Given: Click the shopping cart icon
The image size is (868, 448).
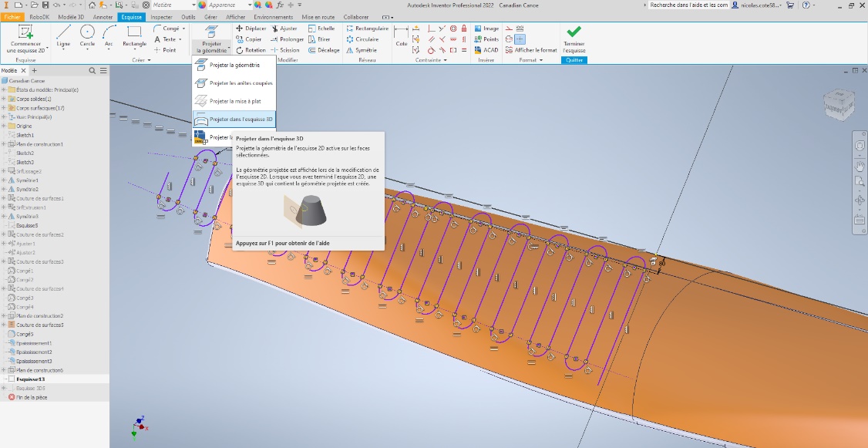Looking at the screenshot, I should [790, 5].
